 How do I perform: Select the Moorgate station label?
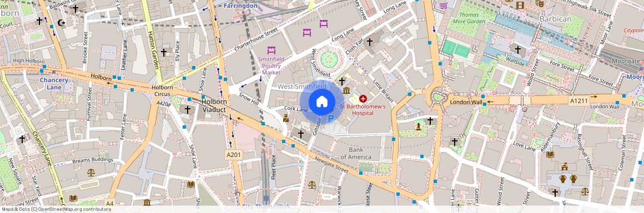point(626,61)
